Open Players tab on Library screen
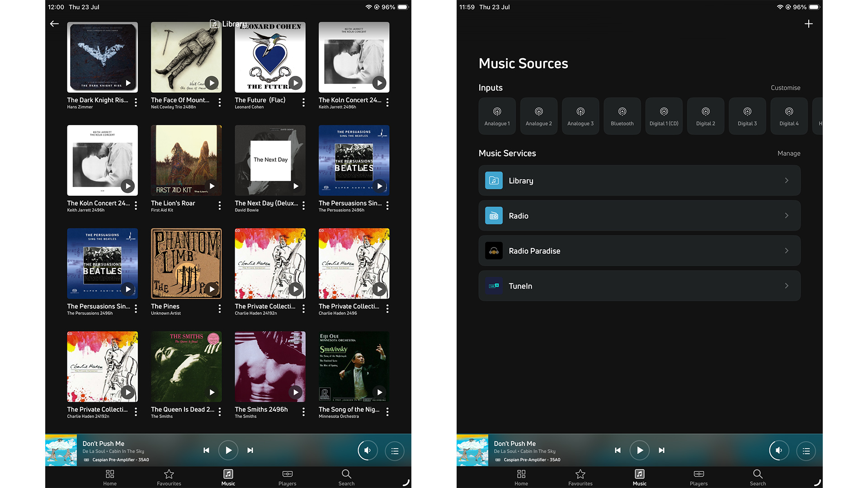This screenshot has width=868, height=488. click(288, 477)
